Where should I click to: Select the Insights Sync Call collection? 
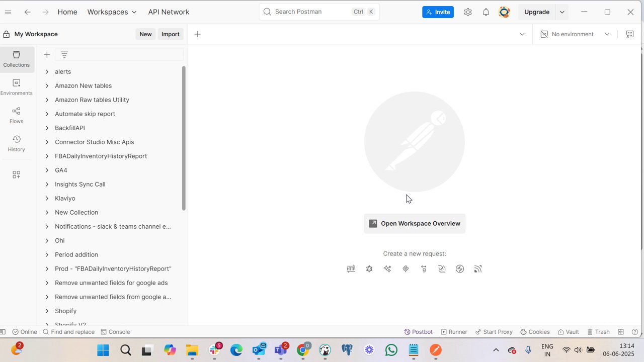click(x=80, y=185)
